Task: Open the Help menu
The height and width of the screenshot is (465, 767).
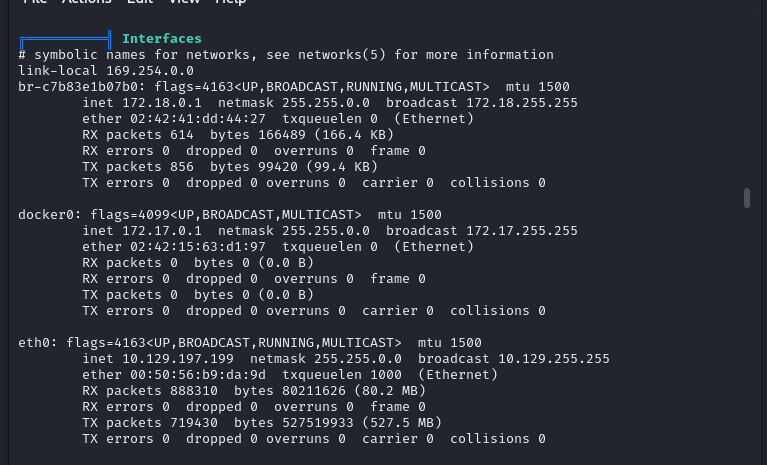Action: coord(231,2)
